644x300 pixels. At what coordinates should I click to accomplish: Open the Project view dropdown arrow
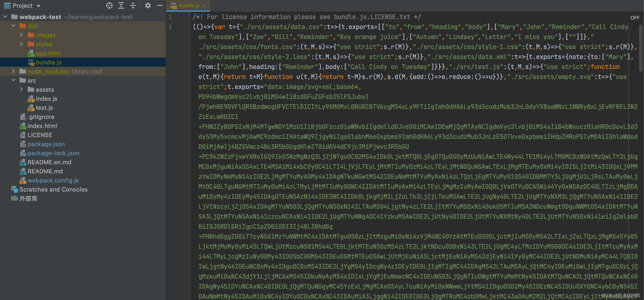point(39,6)
